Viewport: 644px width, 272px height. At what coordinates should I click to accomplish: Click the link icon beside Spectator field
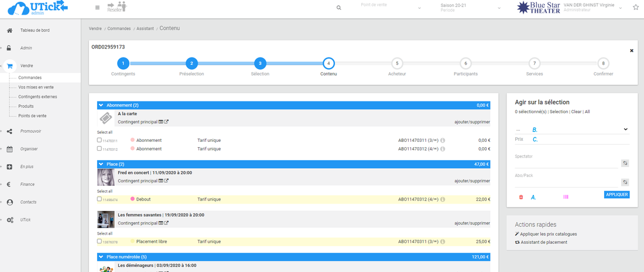click(625, 164)
